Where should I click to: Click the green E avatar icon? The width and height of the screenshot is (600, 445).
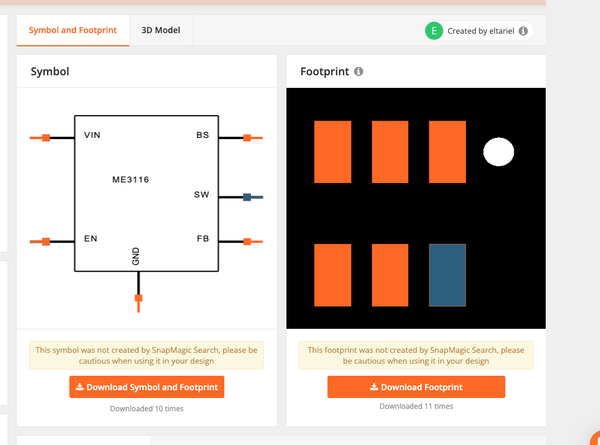434,31
